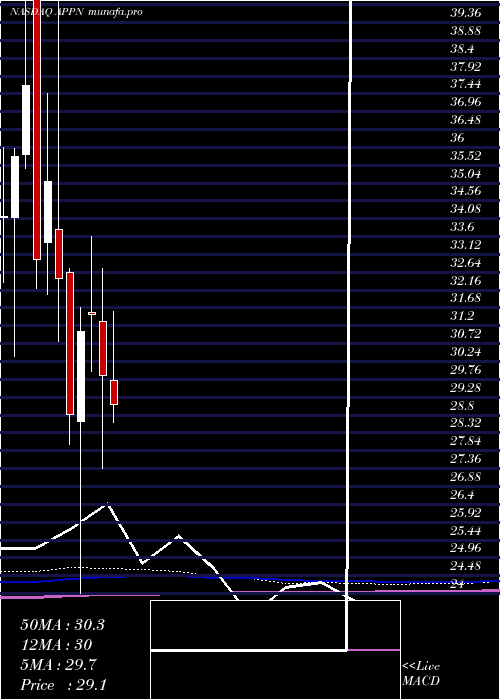Screen dimensions: 500x700
Task: Click the 29.28 price axis label
Action: pos(466,388)
